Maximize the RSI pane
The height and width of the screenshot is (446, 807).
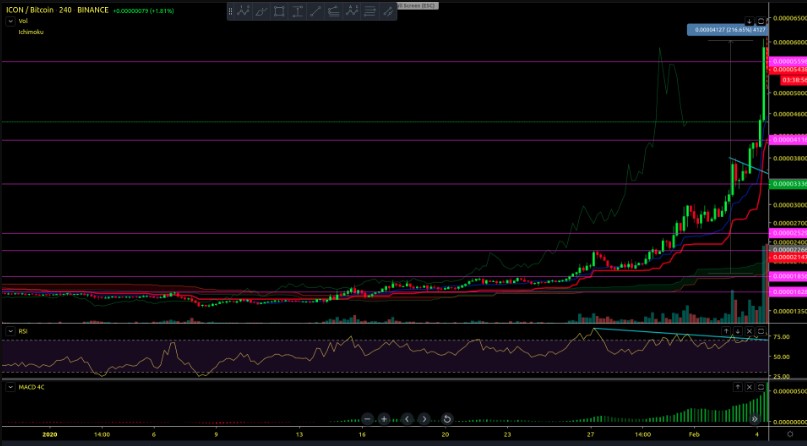(x=761, y=330)
